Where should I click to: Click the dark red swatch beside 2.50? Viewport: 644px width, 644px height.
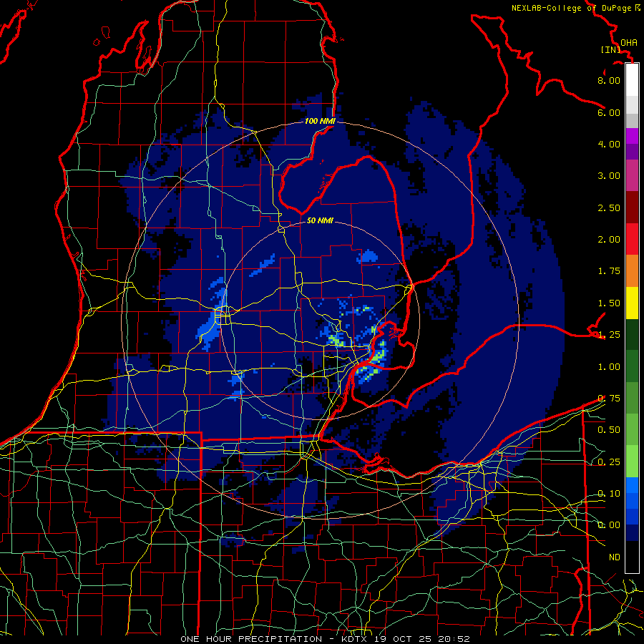tap(632, 208)
